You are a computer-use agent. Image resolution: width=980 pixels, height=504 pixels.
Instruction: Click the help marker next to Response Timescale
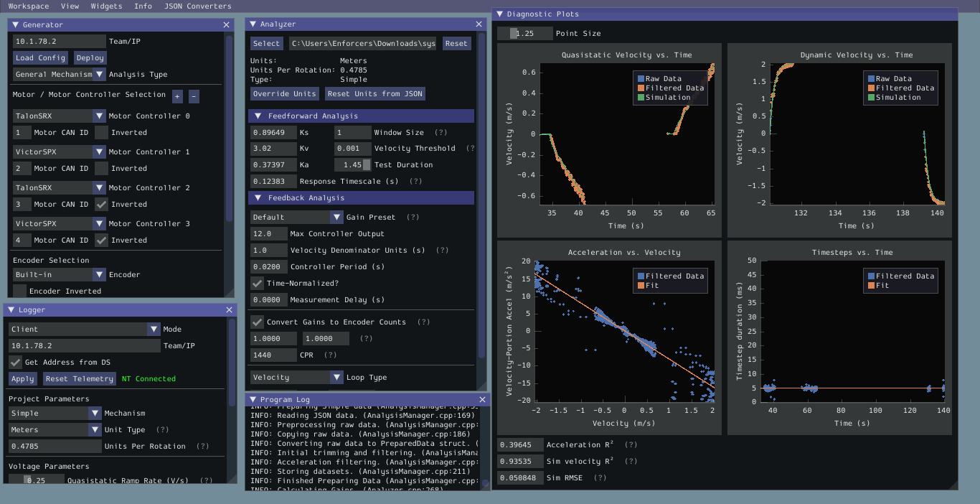pos(415,181)
